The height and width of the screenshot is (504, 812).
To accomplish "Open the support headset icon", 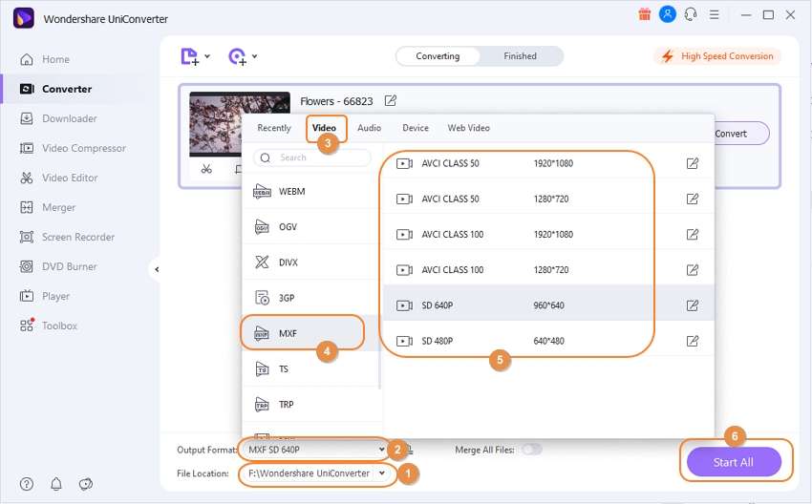I will click(x=691, y=14).
